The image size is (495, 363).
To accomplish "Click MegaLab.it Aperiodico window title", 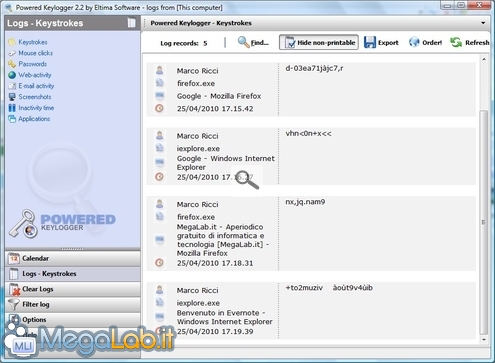I will click(x=223, y=240).
